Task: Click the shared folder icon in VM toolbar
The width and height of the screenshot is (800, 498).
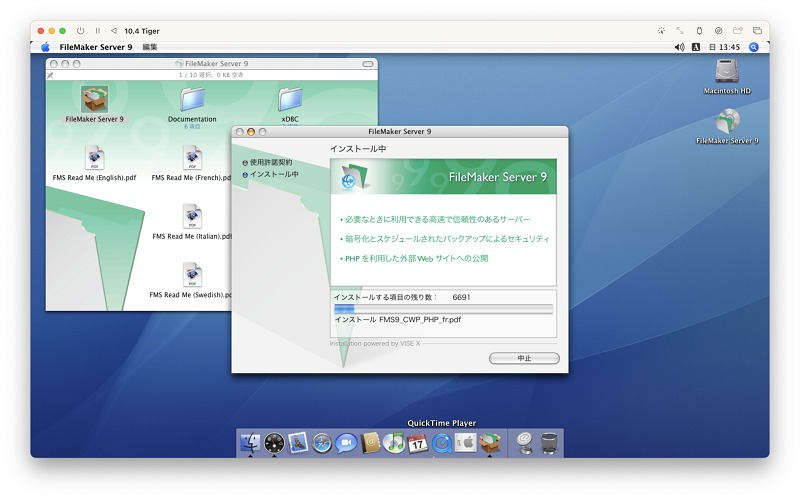Action: (738, 31)
